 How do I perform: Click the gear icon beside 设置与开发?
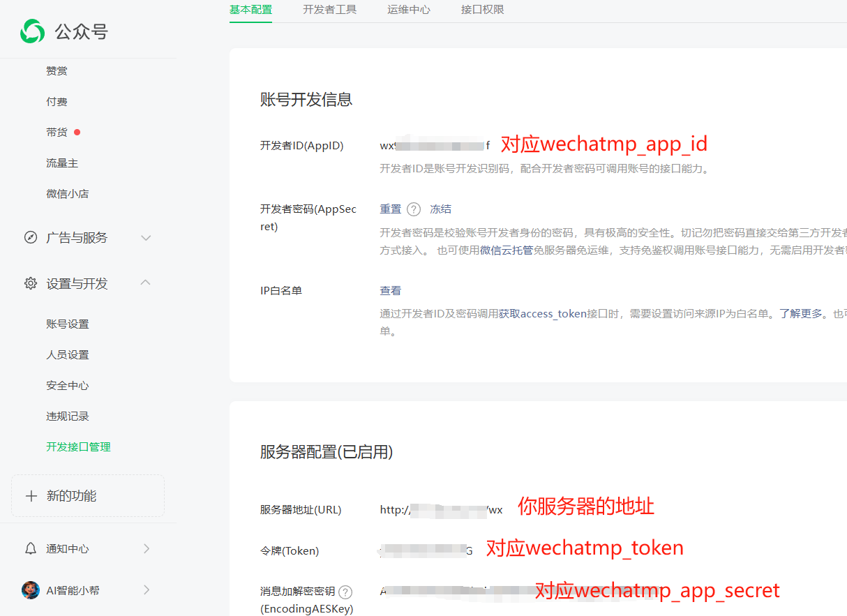[31, 283]
